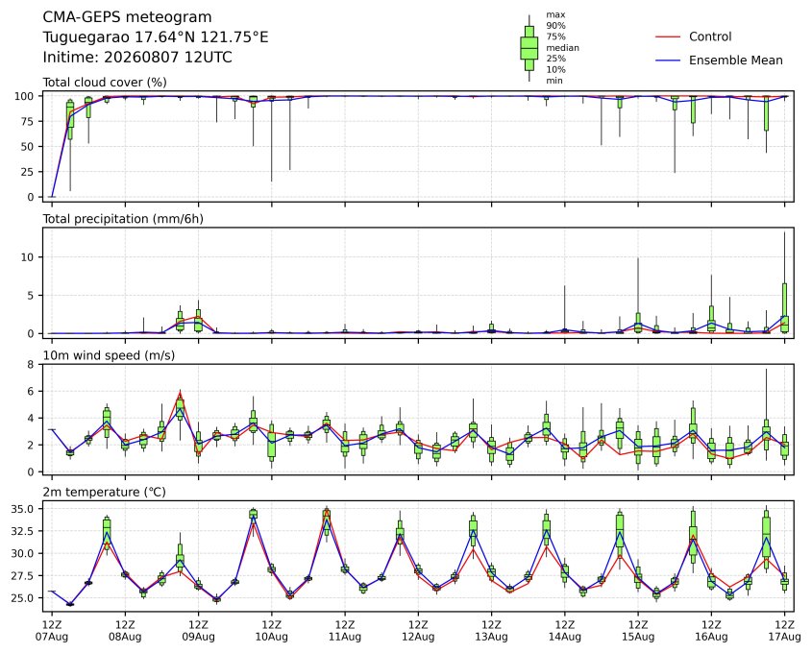812x653 pixels.
Task: Click the 'min' legend label
Action: pyautogui.click(x=554, y=81)
